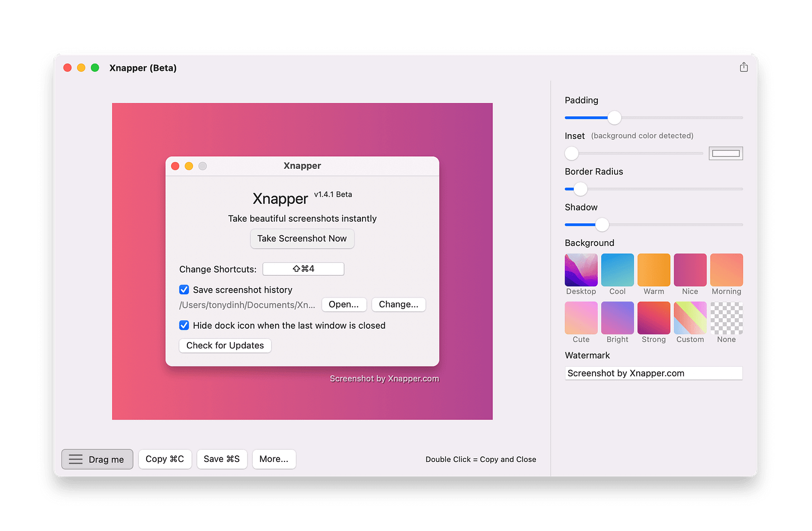The width and height of the screenshot is (812, 531).
Task: Click the (background color detected) note
Action: (642, 136)
